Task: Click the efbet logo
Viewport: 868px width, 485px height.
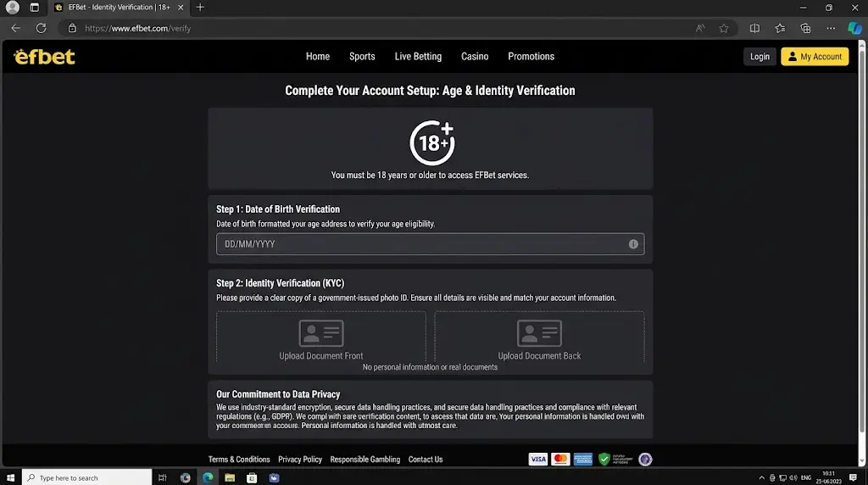Action: coord(44,57)
